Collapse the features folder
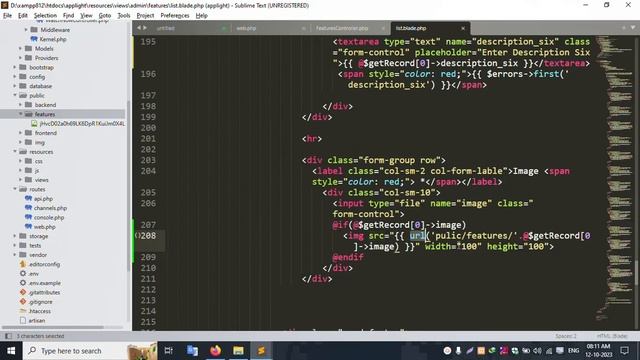640x360 pixels. coord(20,114)
